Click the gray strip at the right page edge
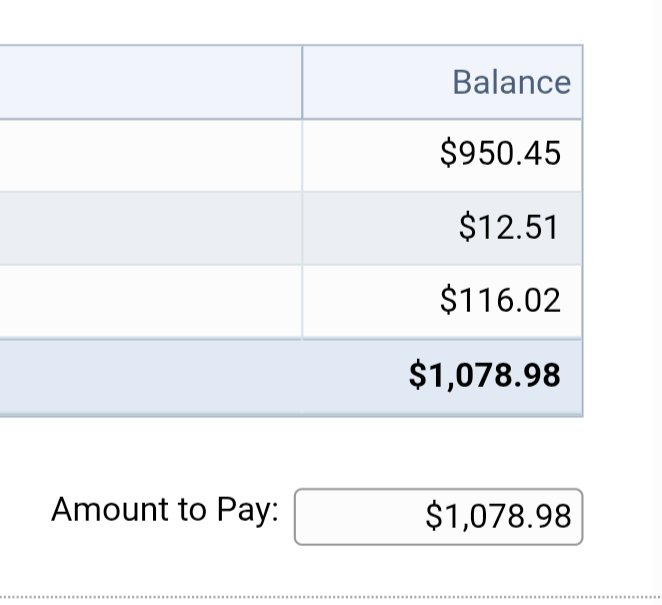The image size is (662, 605). coord(657,300)
